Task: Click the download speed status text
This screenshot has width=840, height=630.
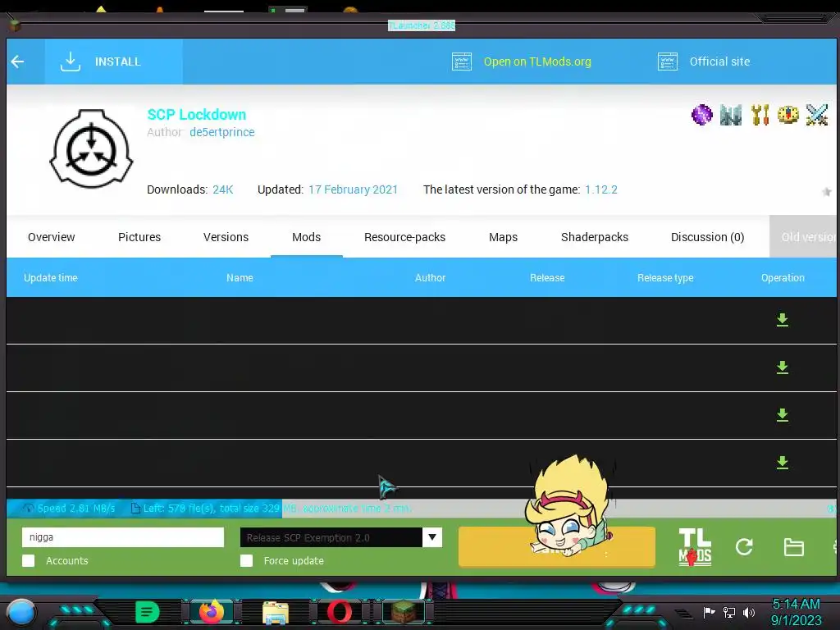Action: pyautogui.click(x=75, y=509)
